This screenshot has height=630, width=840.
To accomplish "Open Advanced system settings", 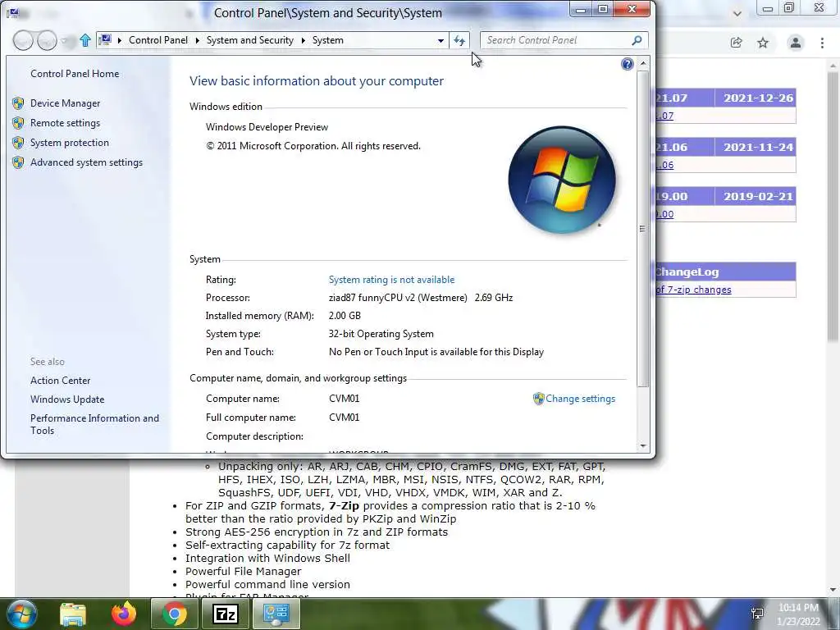I will tap(86, 162).
